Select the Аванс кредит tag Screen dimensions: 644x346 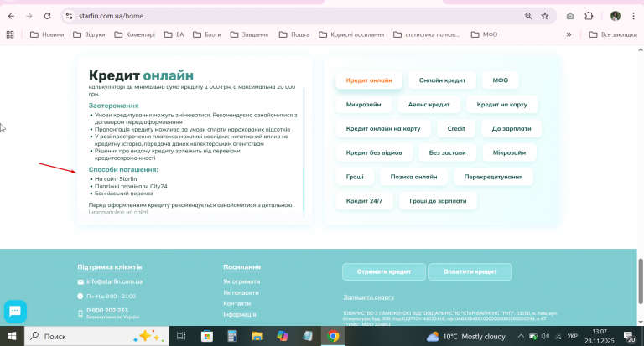click(428, 104)
